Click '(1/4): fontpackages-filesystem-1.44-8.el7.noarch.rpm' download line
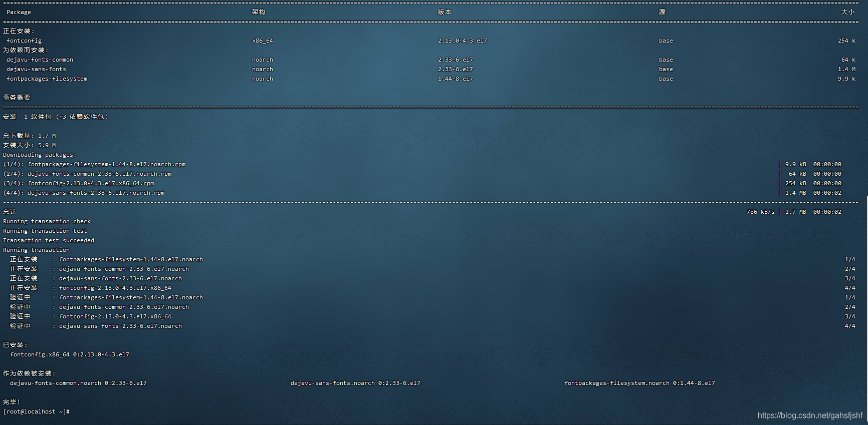The image size is (868, 425). point(94,164)
